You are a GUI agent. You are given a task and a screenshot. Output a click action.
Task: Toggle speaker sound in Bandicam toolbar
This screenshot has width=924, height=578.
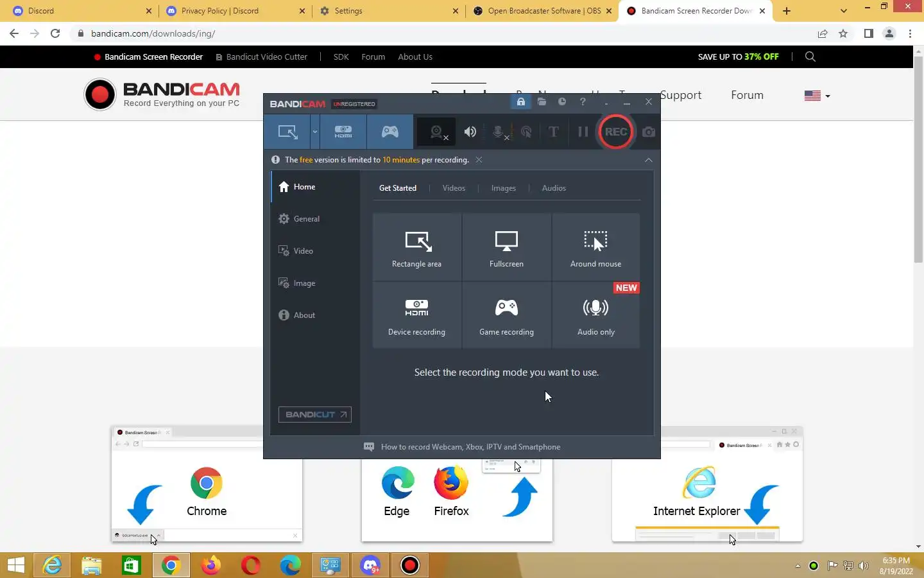pyautogui.click(x=470, y=132)
